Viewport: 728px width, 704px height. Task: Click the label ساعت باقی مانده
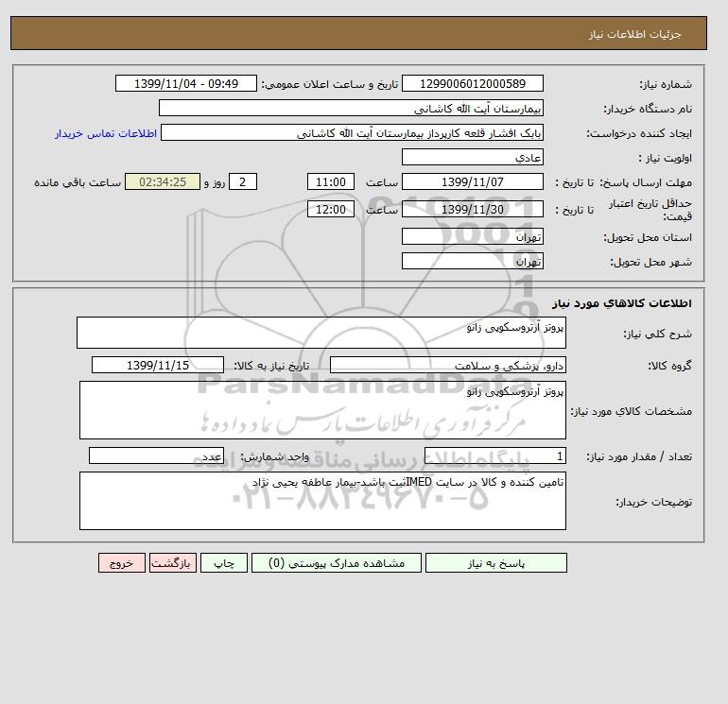click(x=78, y=182)
